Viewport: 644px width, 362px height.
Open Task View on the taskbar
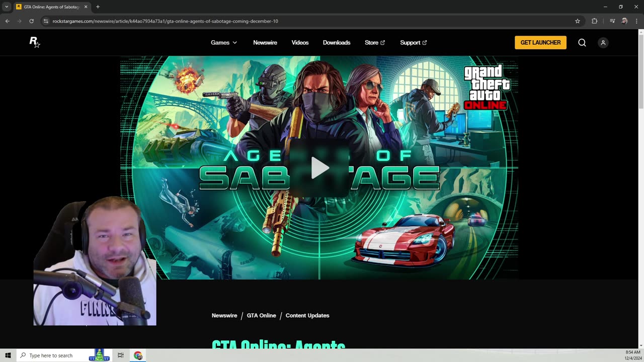(x=121, y=355)
